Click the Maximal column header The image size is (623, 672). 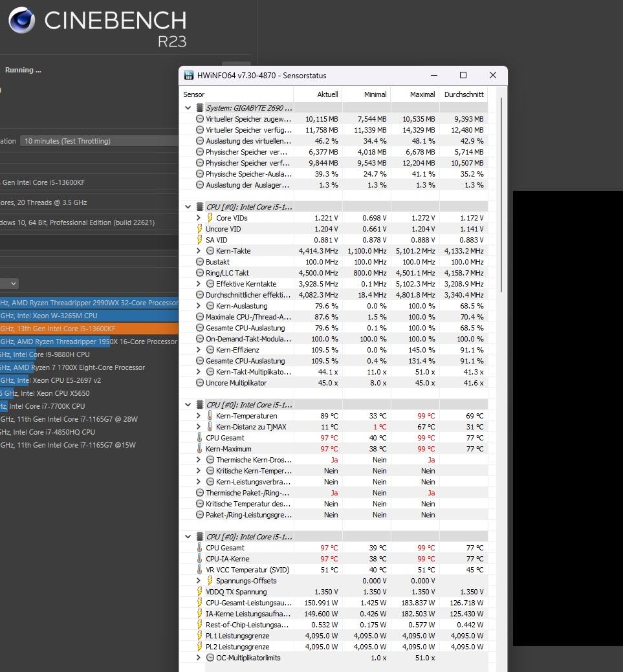[x=415, y=94]
